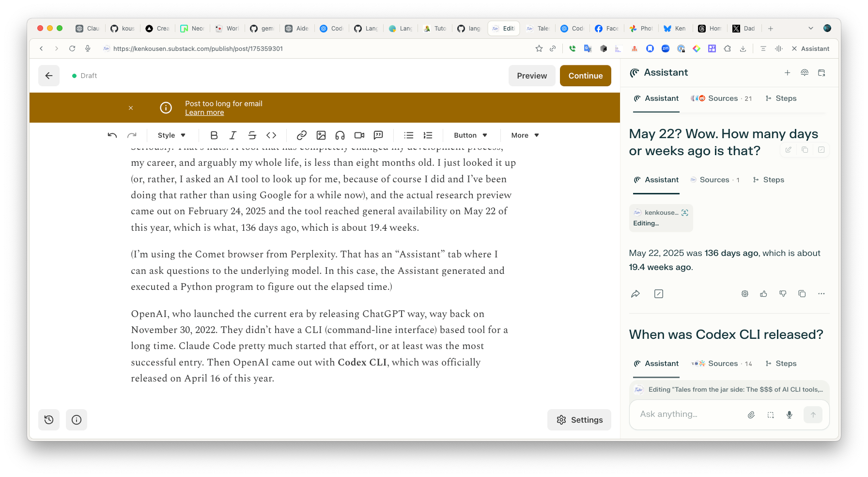Open post Settings
The width and height of the screenshot is (868, 477).
(x=579, y=420)
